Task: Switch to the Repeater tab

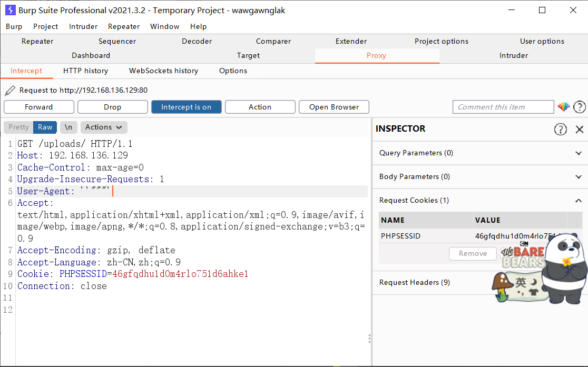Action: tap(37, 41)
